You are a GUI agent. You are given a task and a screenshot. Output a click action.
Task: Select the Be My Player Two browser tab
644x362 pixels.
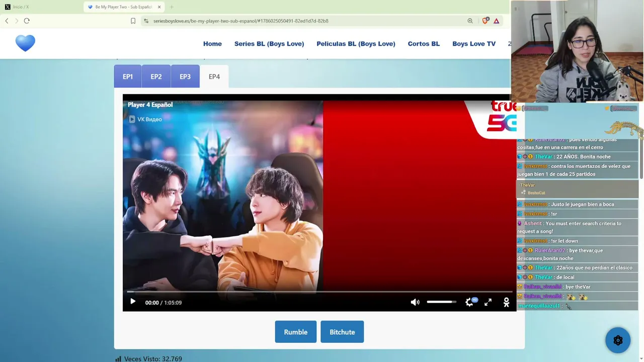pyautogui.click(x=123, y=7)
